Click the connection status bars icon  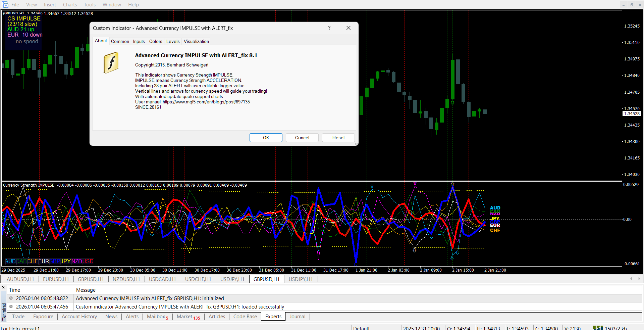pyautogui.click(x=597, y=328)
